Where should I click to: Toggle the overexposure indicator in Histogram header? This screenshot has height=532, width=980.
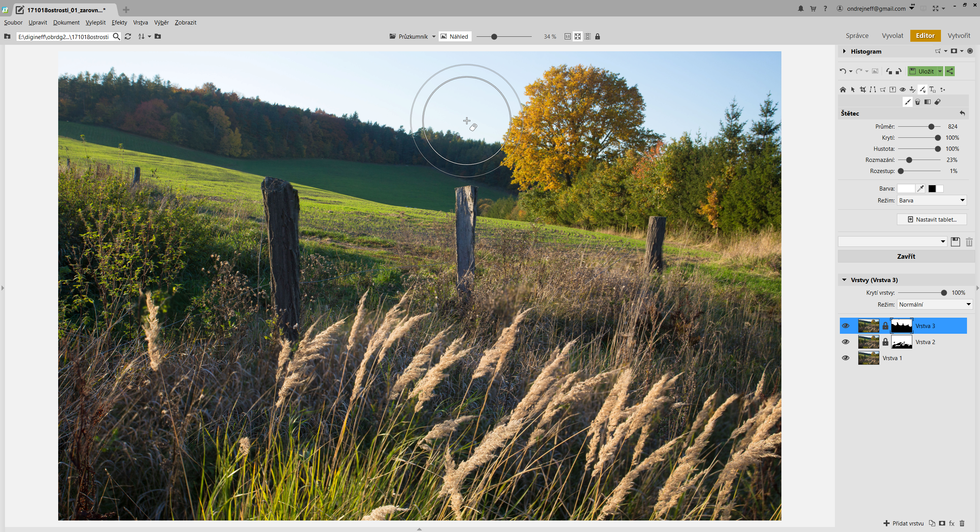click(x=970, y=51)
